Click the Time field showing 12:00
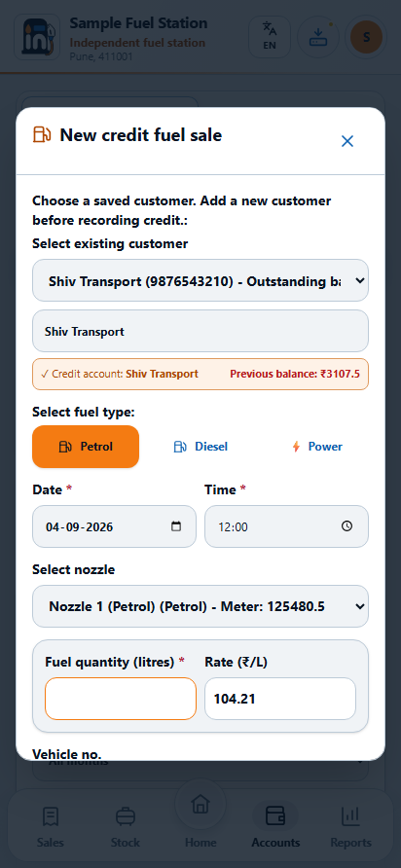This screenshot has width=401, height=868. (x=286, y=526)
